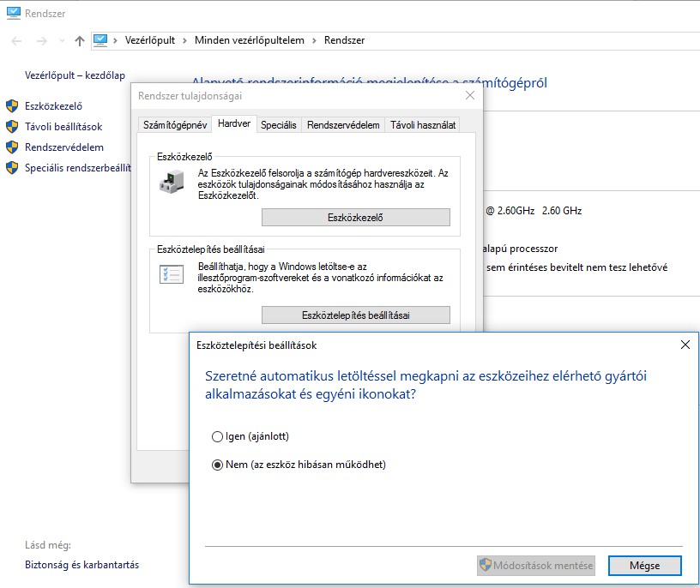Screen dimensions: 700x588
Task: Click Módosítások mentése button
Action: coord(535,565)
